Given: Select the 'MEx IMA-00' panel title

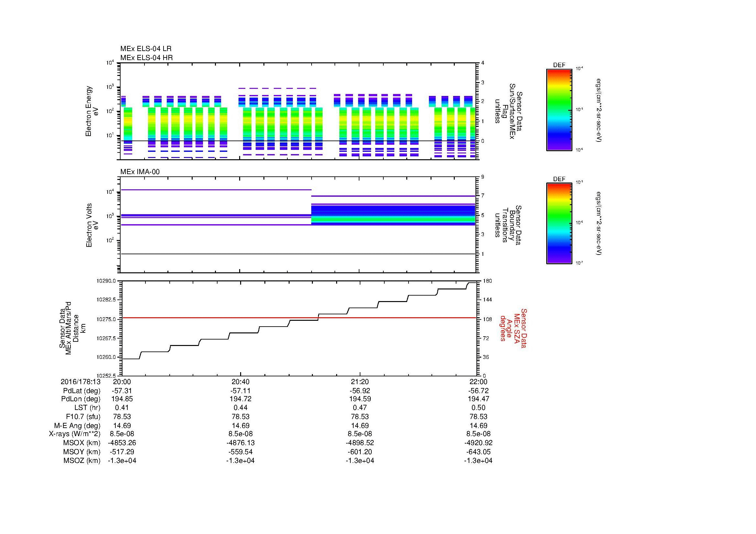Looking at the screenshot, I should tap(140, 172).
